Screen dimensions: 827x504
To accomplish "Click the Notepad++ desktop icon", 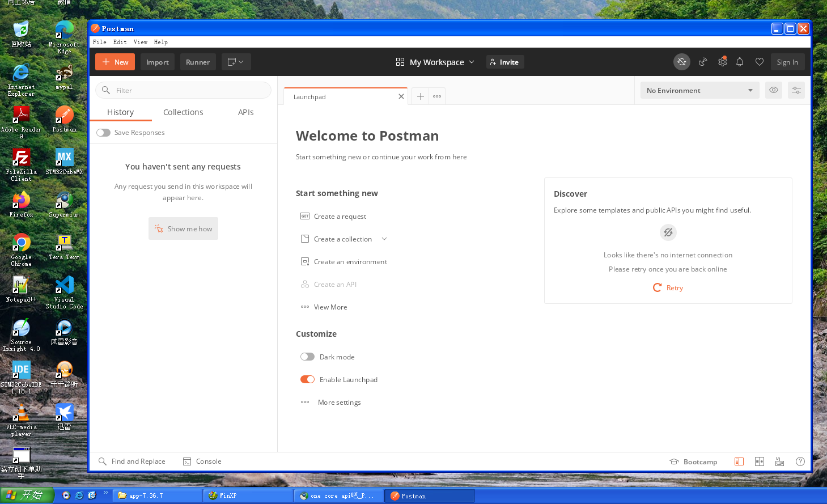I will click(x=21, y=289).
